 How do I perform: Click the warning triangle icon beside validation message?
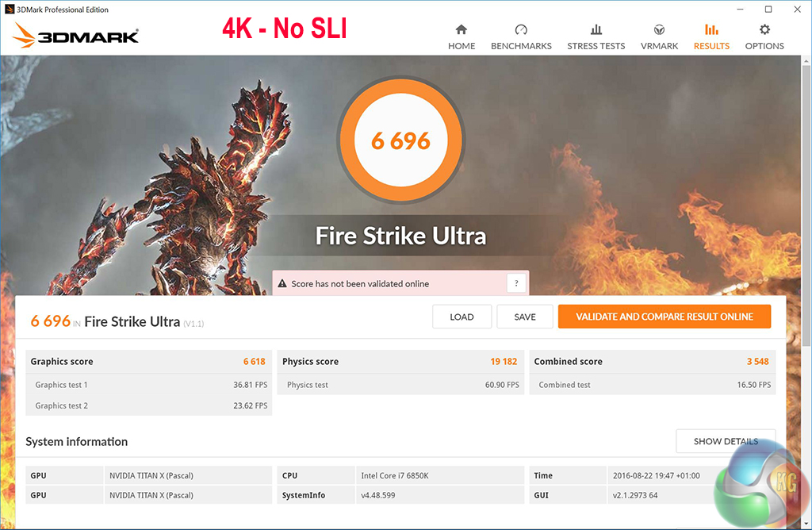point(282,283)
